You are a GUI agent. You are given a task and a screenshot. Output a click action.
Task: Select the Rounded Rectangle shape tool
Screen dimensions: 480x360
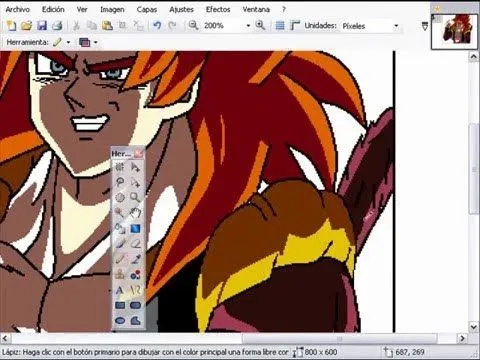coord(135,305)
